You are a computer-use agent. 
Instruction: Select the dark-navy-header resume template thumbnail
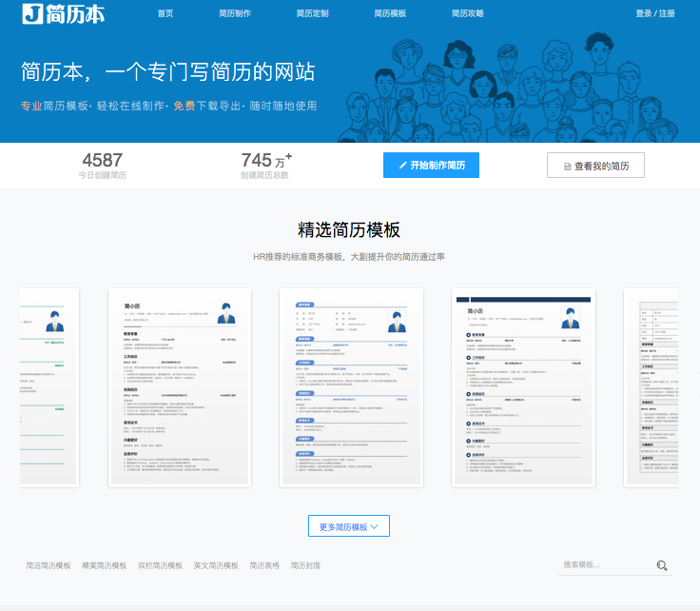click(x=523, y=387)
